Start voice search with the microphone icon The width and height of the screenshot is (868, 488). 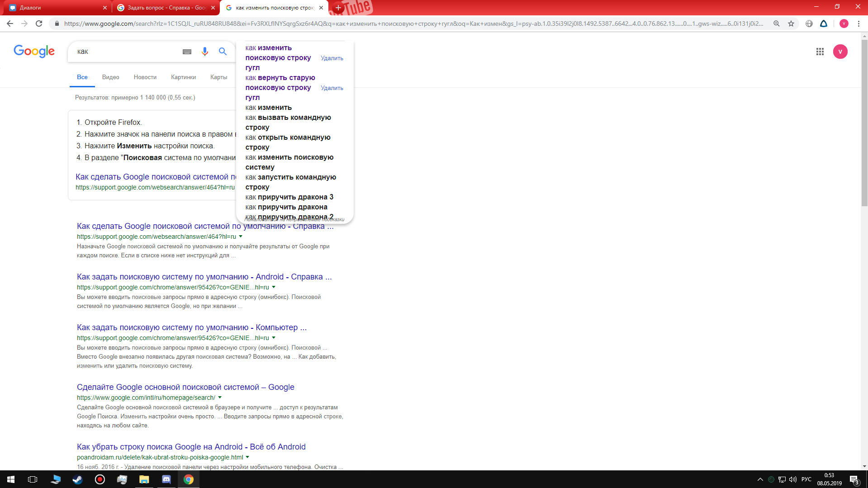click(x=205, y=52)
